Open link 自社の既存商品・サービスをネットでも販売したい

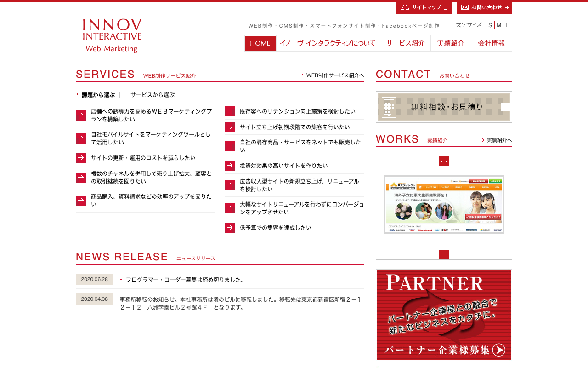pyautogui.click(x=300, y=146)
